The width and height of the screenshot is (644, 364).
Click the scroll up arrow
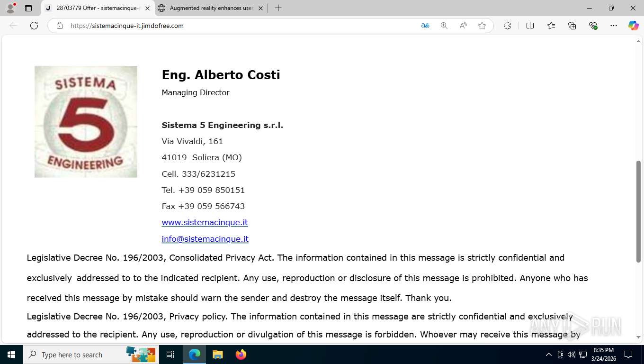click(x=638, y=41)
